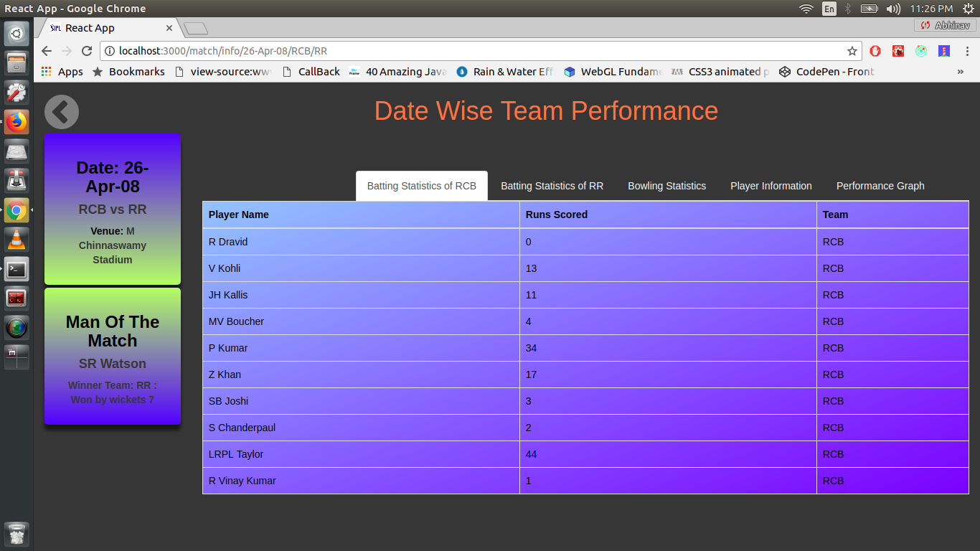This screenshot has height=551, width=980.
Task: Click the green radar extension icon
Action: [921, 51]
